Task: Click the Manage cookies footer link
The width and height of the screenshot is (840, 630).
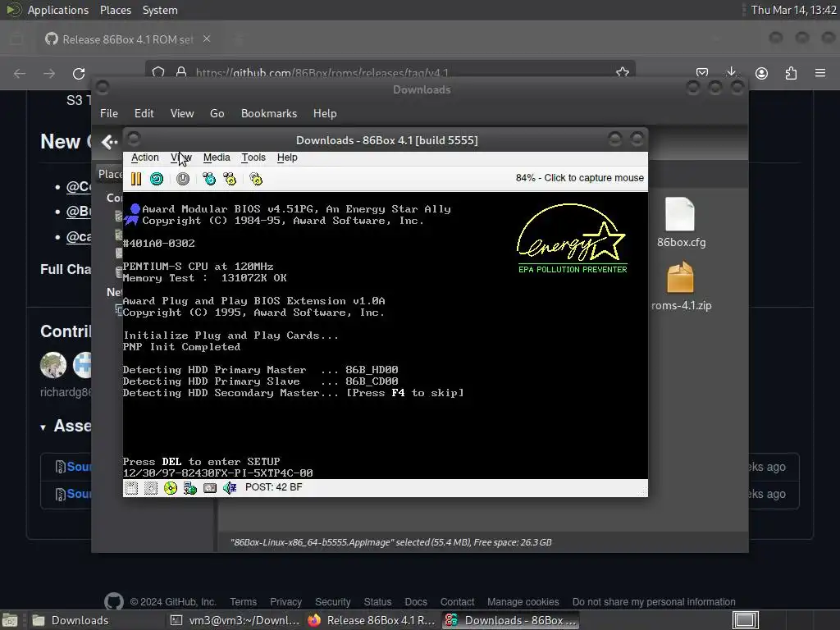Action: 523,602
